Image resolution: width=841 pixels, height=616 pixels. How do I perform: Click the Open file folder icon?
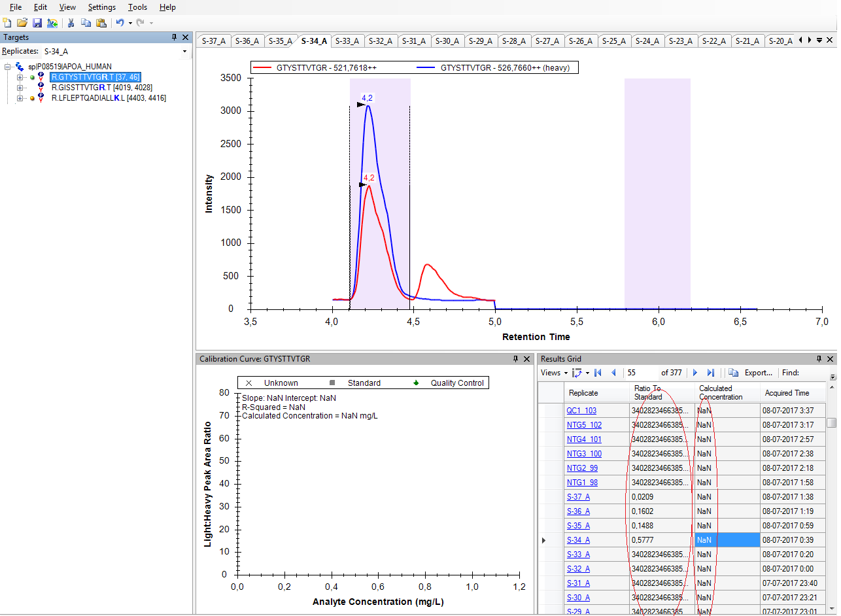click(22, 23)
